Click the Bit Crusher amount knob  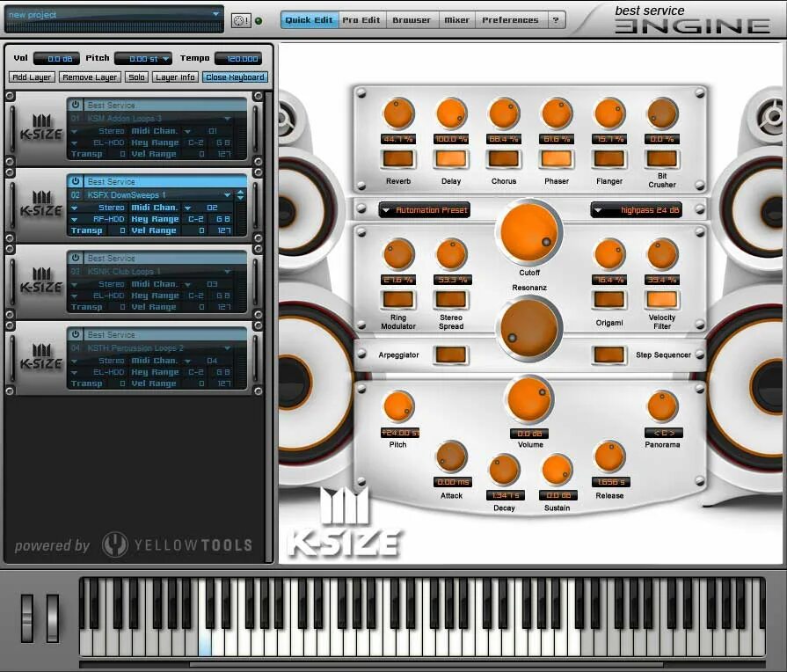coord(662,113)
